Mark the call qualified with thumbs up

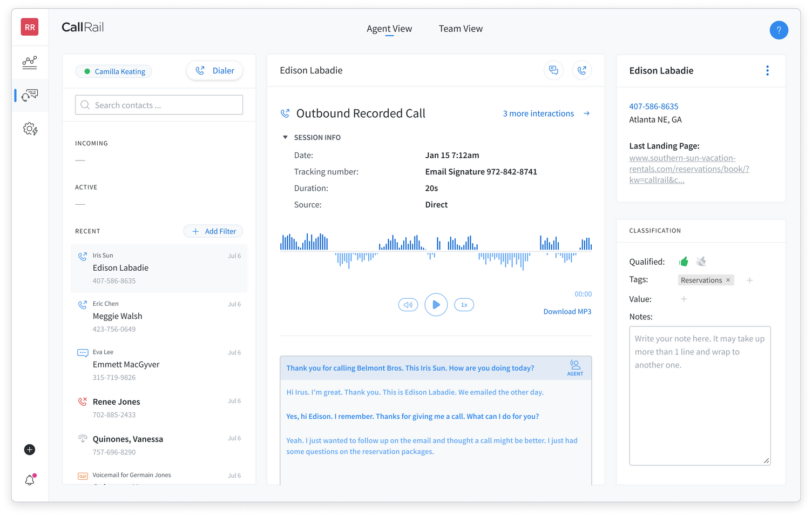point(684,261)
